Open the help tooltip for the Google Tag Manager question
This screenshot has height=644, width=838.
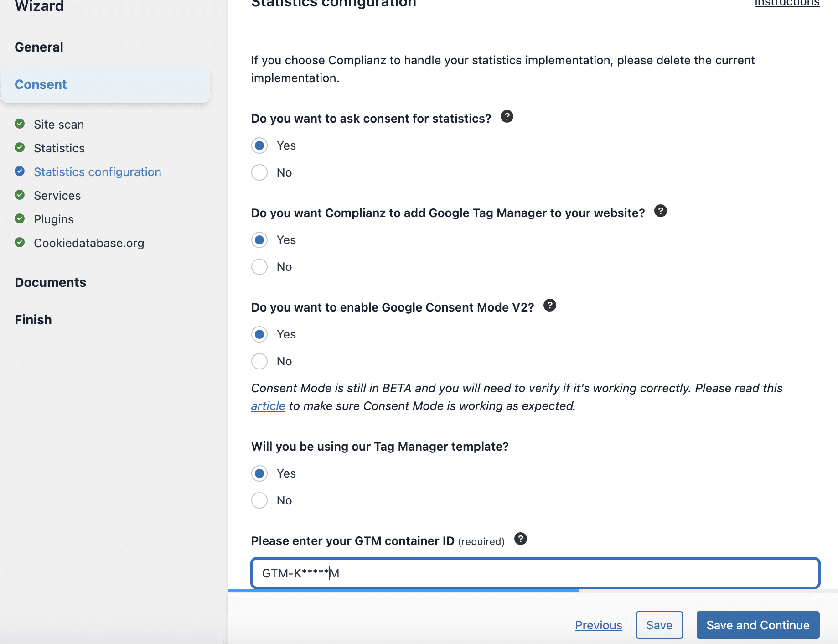click(661, 211)
